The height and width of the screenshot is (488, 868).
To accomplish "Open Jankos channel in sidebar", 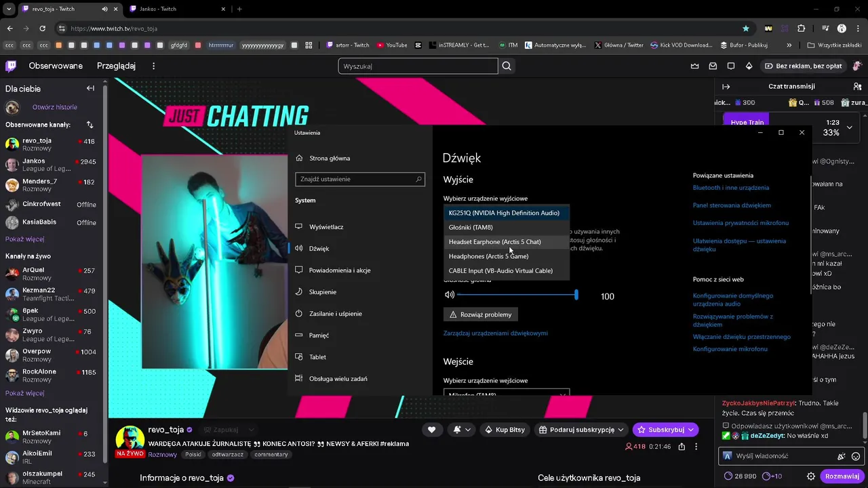I will tap(51, 165).
